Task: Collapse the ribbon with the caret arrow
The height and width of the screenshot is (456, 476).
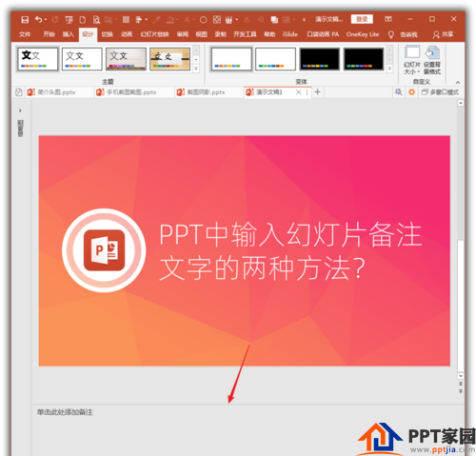Action: (x=458, y=82)
